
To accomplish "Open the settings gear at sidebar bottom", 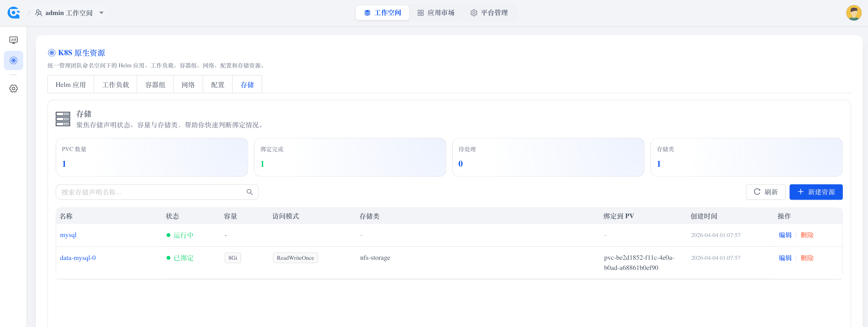I will tap(14, 89).
